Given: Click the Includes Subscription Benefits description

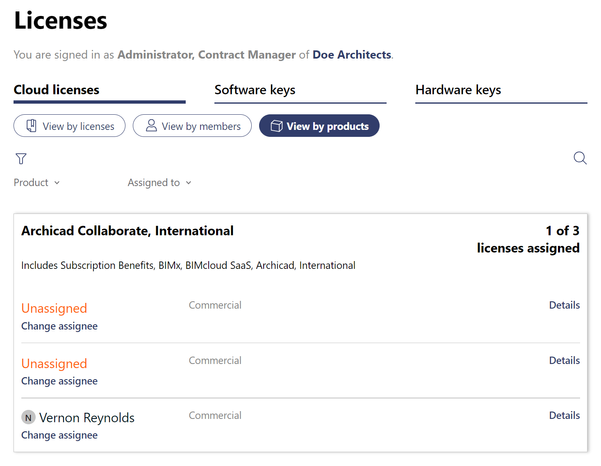Looking at the screenshot, I should pyautogui.click(x=188, y=265).
